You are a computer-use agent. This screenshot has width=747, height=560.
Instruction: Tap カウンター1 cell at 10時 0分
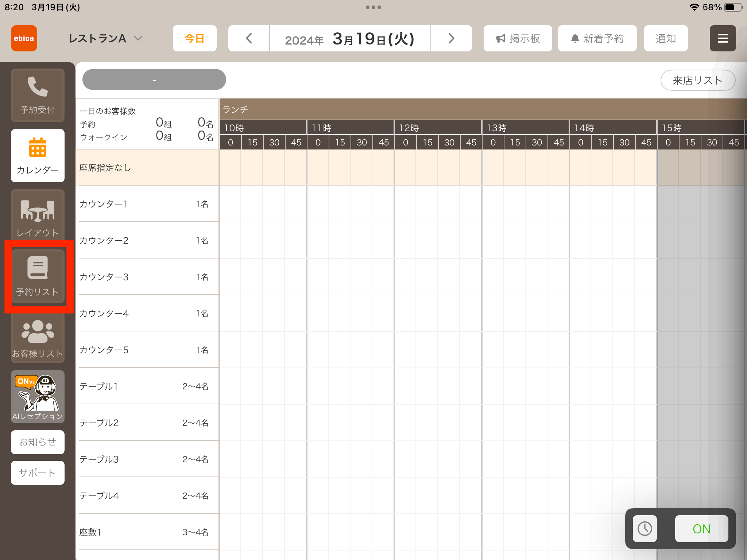tap(230, 204)
